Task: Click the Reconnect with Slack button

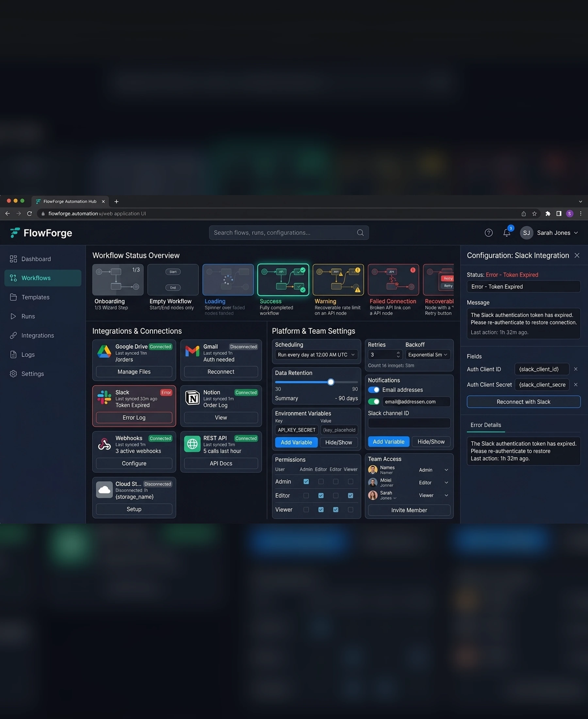Action: pos(523,402)
